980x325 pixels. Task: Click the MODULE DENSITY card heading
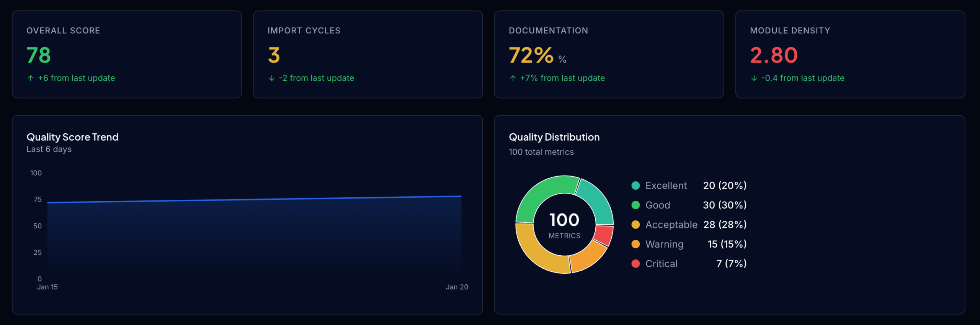pyautogui.click(x=790, y=31)
